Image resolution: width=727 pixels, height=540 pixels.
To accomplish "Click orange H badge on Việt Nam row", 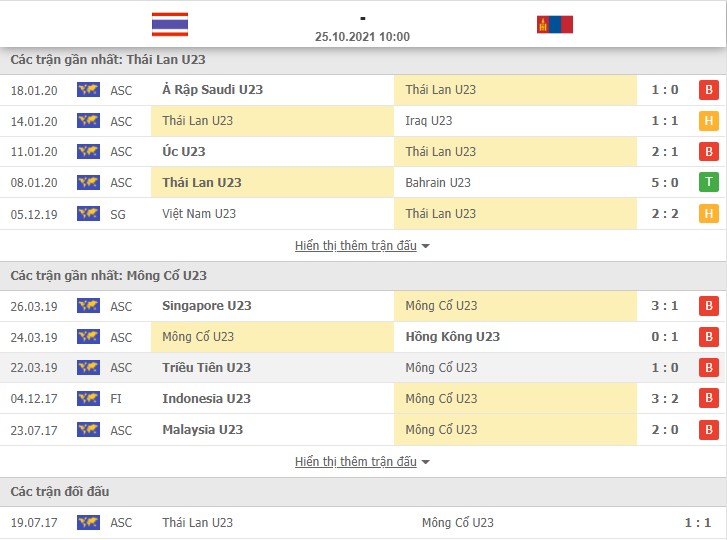I will [x=708, y=214].
